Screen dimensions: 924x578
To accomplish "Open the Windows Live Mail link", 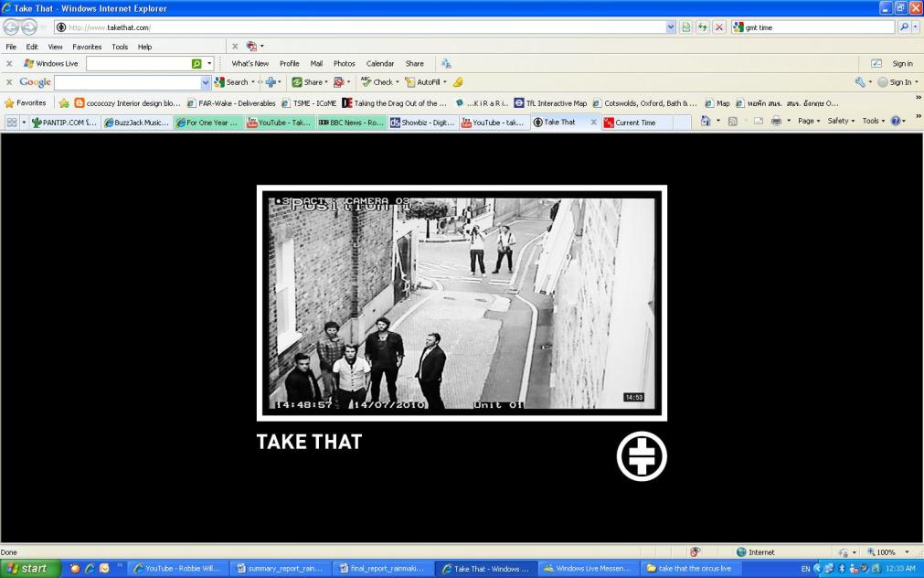I will coord(316,63).
